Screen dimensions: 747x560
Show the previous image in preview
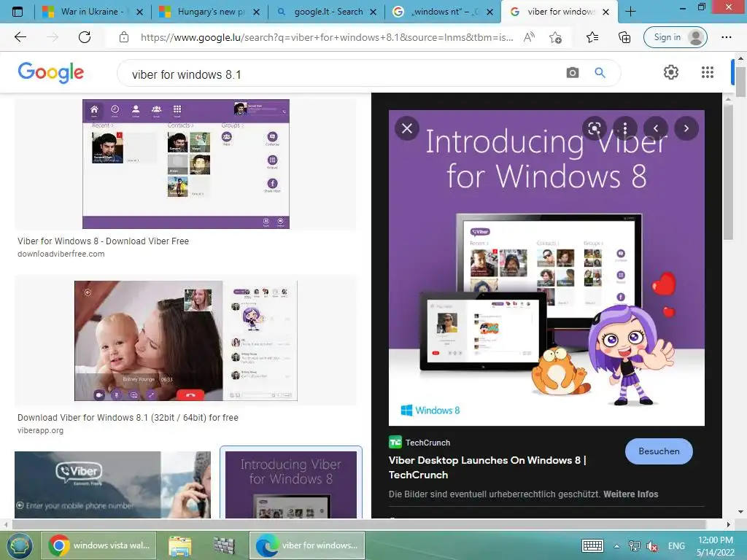click(656, 128)
